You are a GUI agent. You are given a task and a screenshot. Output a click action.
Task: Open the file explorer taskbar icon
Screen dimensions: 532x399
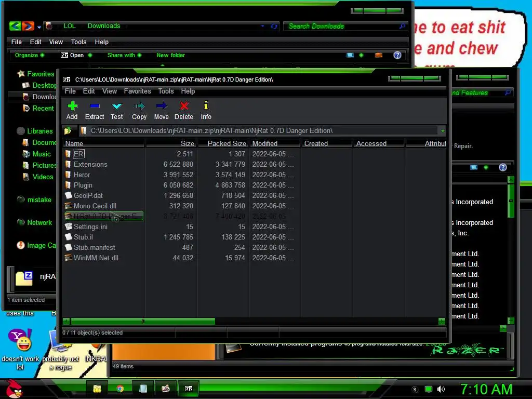click(x=97, y=389)
